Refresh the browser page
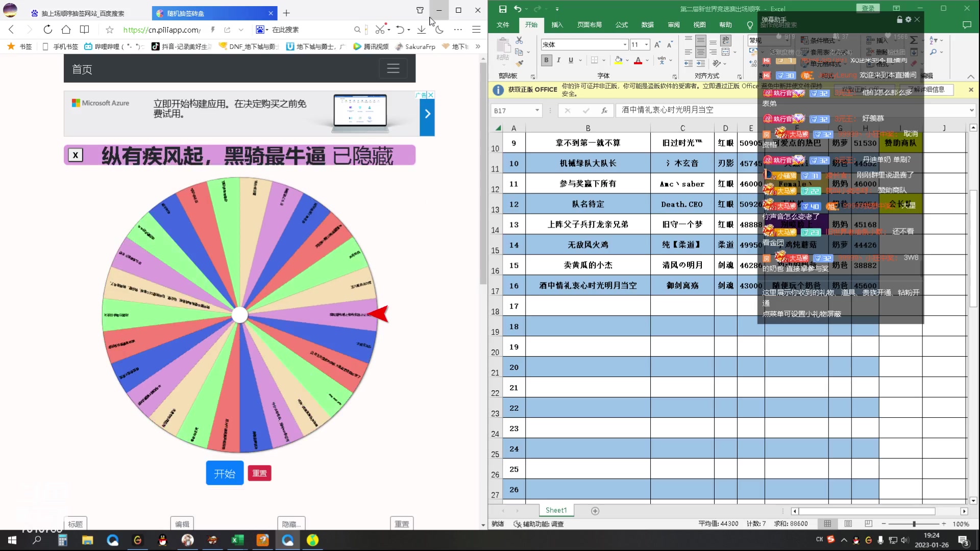 [x=47, y=30]
